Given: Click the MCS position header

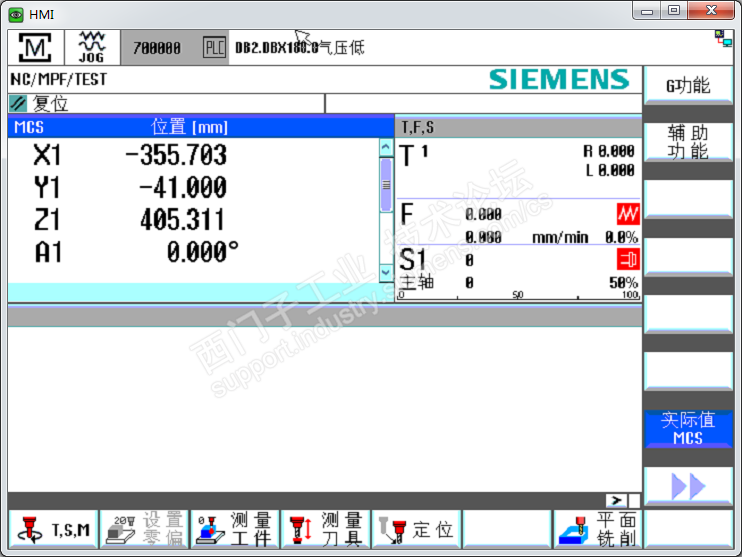Looking at the screenshot, I should coord(201,127).
